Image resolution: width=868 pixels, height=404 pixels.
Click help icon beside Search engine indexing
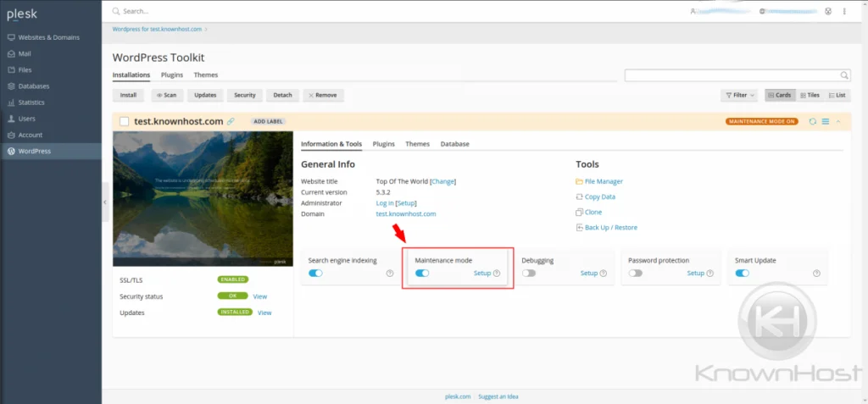(x=390, y=274)
